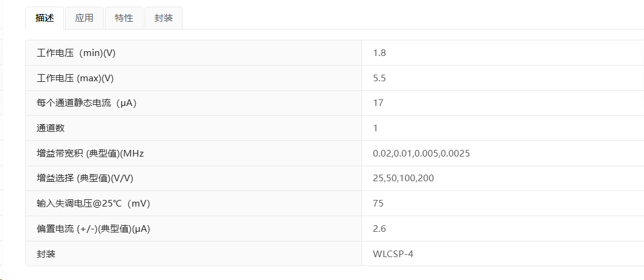Click the 每个通道静态电流 (μA) label
644x280 pixels.
click(86, 103)
